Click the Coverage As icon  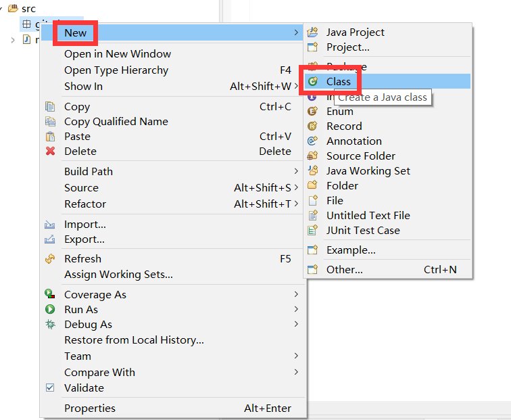coord(50,294)
